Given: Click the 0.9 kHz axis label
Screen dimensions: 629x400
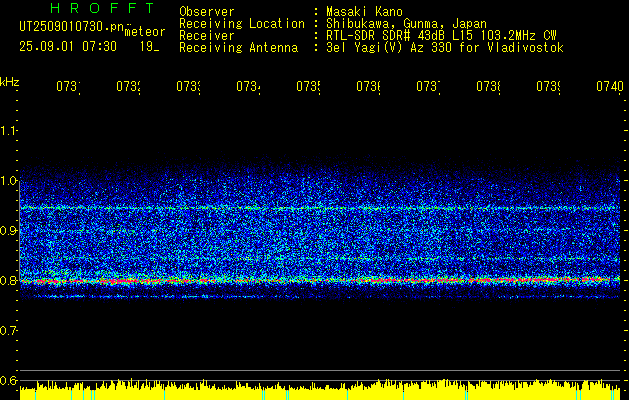Looking at the screenshot, I should pyautogui.click(x=8, y=230).
